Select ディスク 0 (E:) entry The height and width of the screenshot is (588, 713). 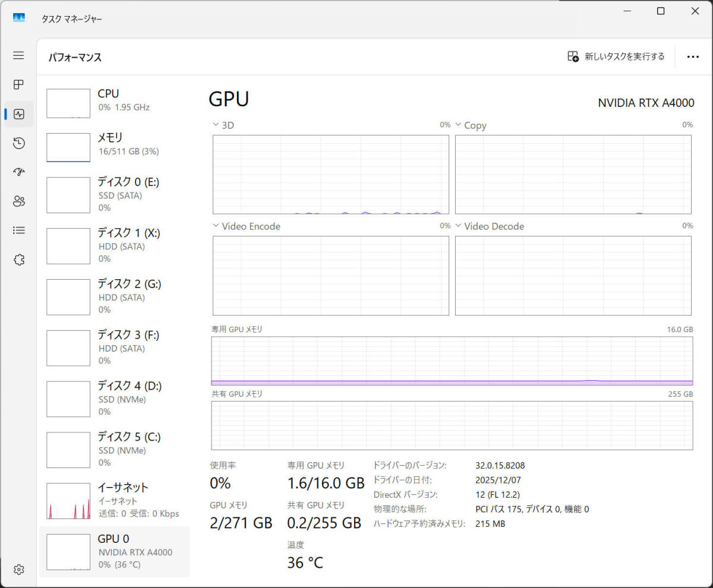click(115, 194)
